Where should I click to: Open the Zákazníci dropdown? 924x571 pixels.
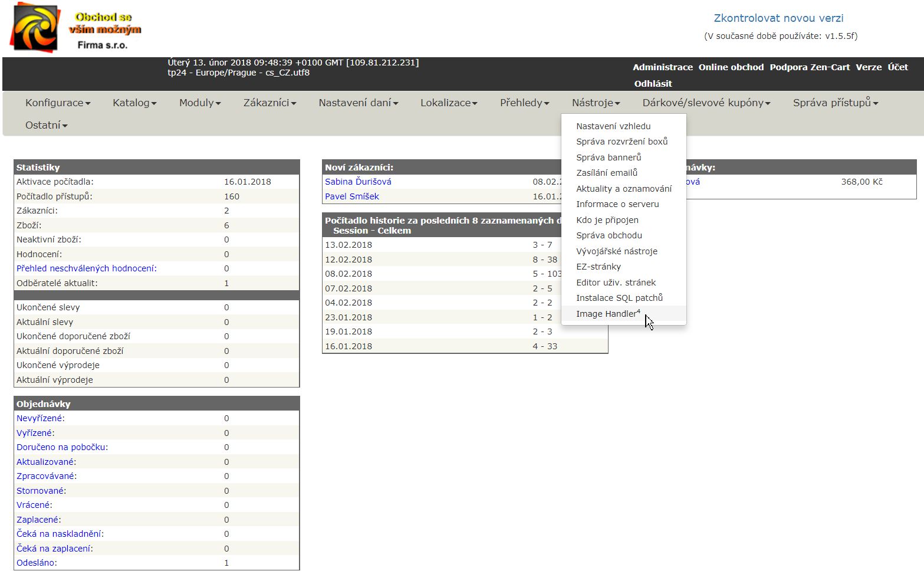point(269,103)
